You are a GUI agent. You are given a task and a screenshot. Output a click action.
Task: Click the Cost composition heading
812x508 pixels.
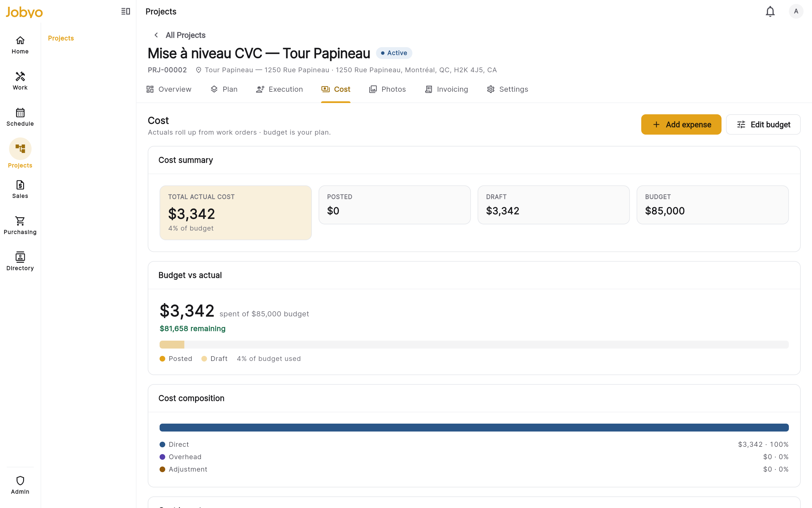191,398
